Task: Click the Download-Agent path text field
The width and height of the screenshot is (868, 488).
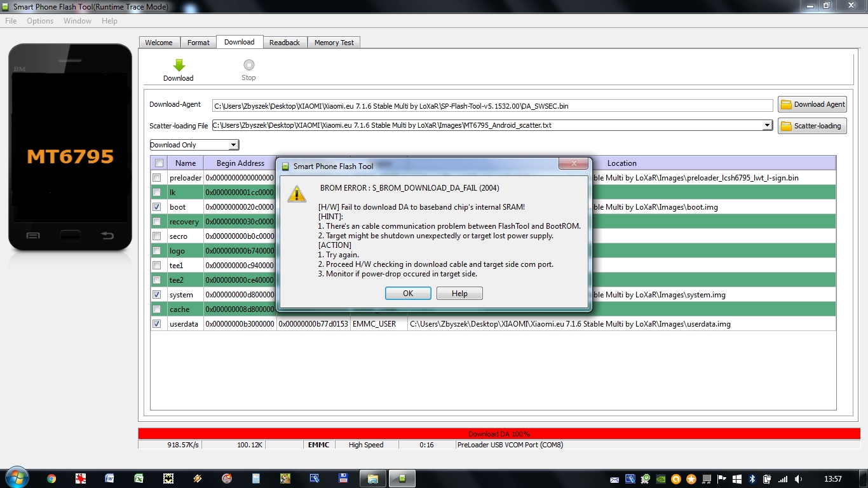Action: click(x=492, y=105)
